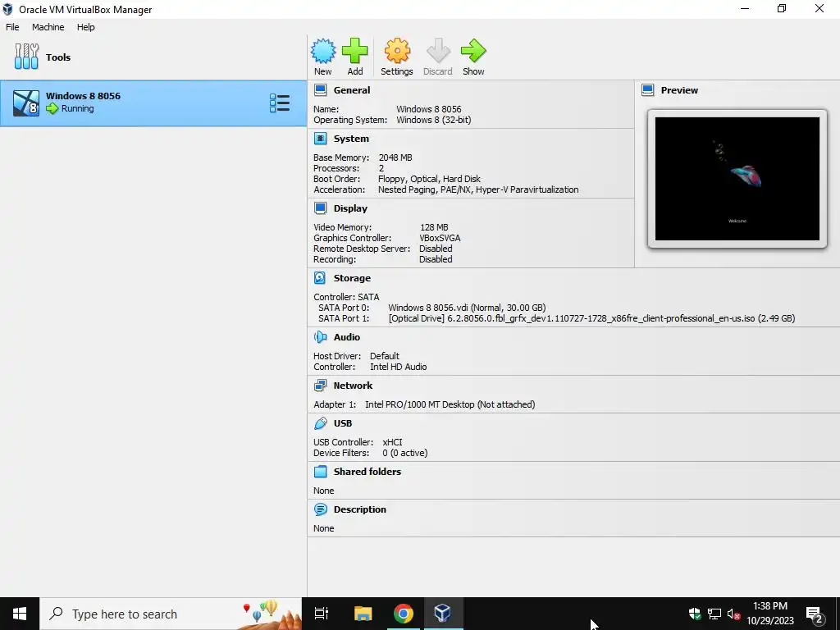Open the Description section heading
This screenshot has width=840, height=630.
pos(360,509)
